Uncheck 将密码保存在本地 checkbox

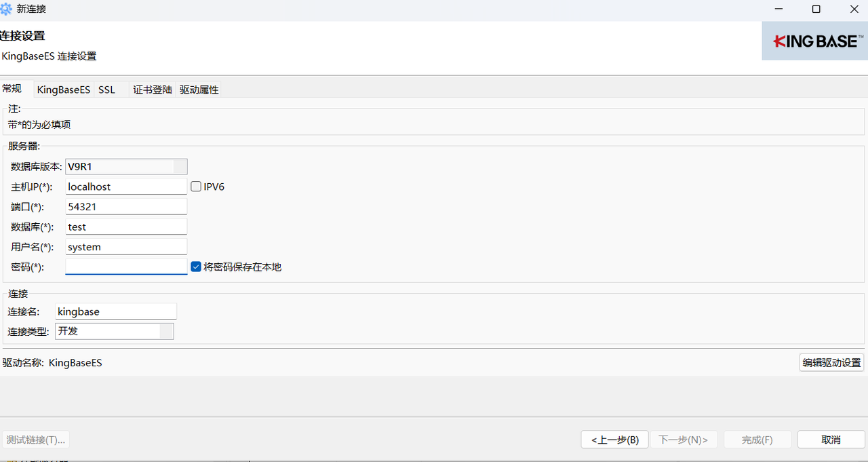click(196, 267)
